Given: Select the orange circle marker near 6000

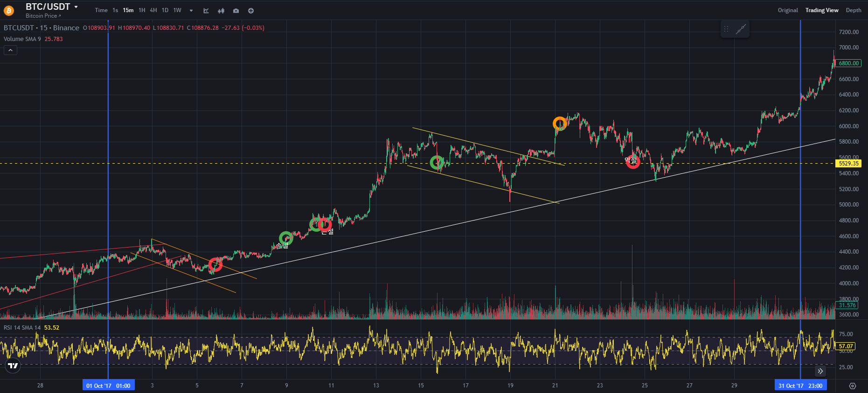Looking at the screenshot, I should pyautogui.click(x=560, y=124).
